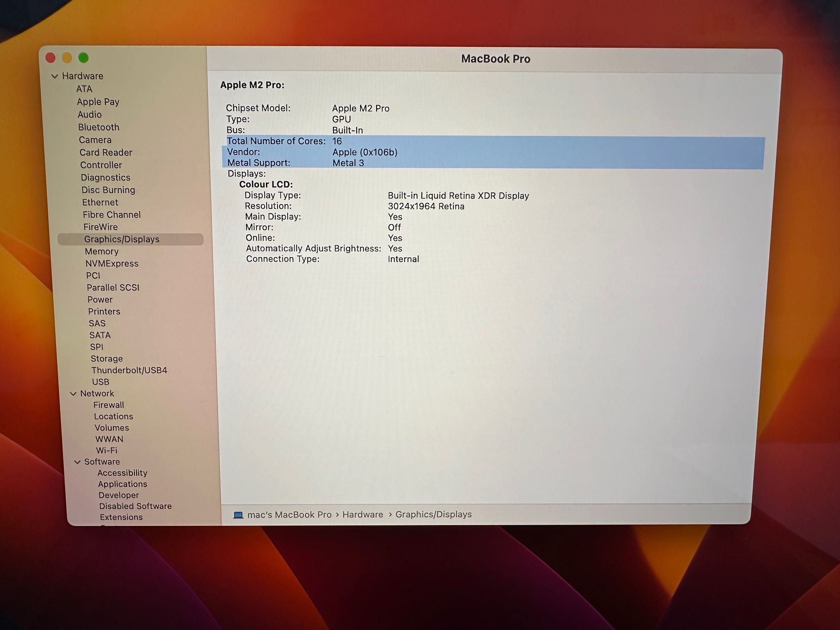Click mac's MacBook Pro in path bar
This screenshot has height=630, width=840.
(x=290, y=515)
